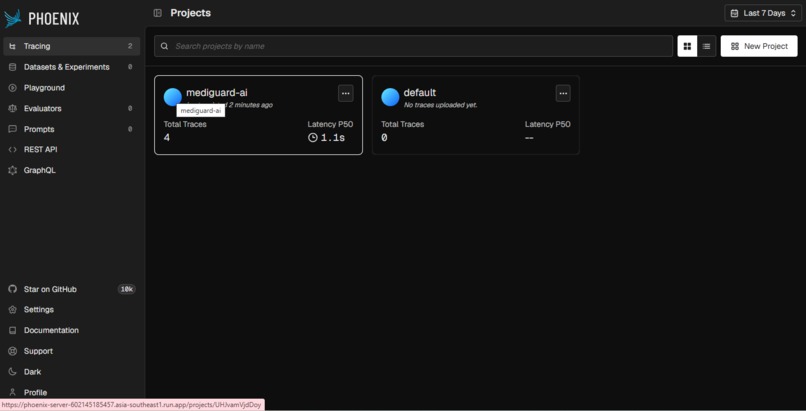
Task: Click the Support lifebuoy icon
Action: point(13,351)
